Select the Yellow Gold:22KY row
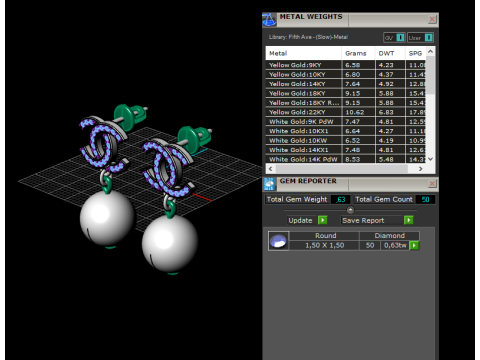 tap(346, 112)
